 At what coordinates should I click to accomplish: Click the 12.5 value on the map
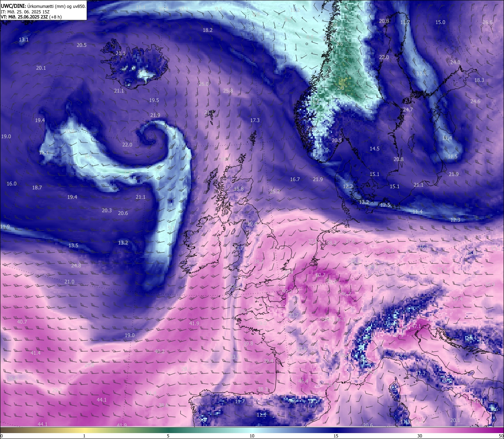[385, 205]
